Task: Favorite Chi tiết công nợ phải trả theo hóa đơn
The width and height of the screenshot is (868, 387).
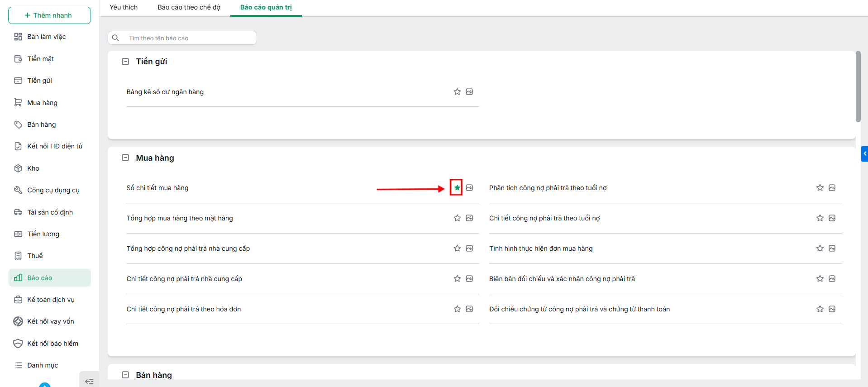Action: point(457,309)
